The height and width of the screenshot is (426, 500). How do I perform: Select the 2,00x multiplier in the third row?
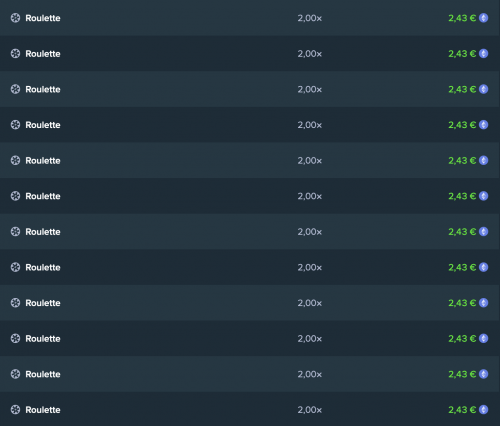coord(310,89)
